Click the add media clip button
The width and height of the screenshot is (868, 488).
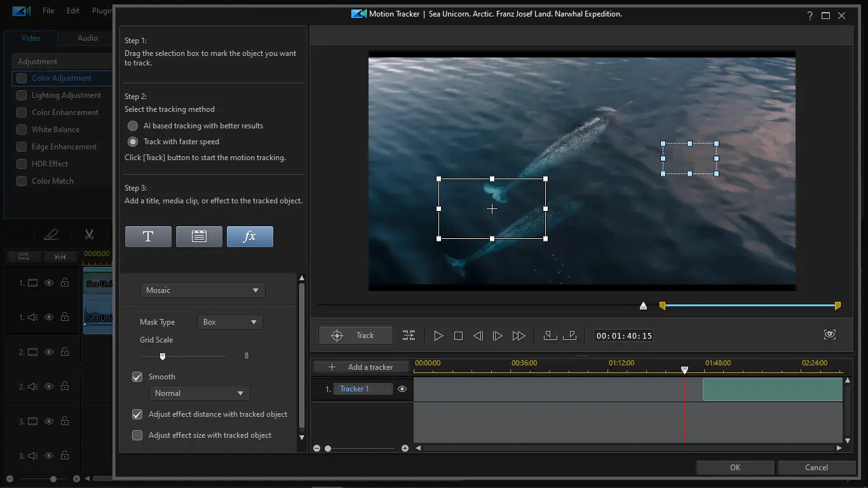(199, 236)
